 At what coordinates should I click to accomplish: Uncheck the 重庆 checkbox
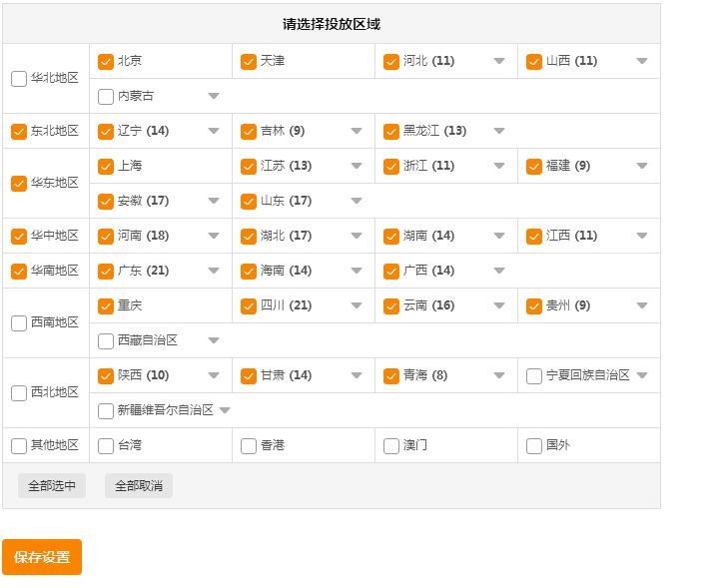(x=106, y=306)
